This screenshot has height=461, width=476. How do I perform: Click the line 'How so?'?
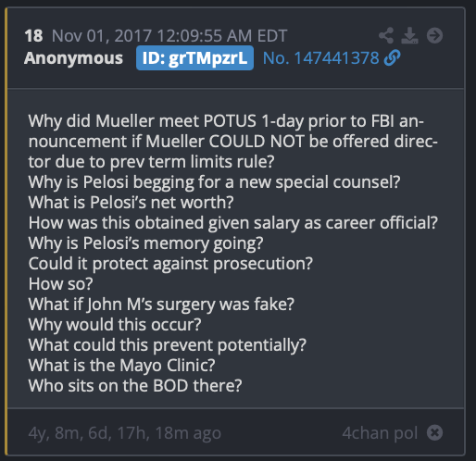tap(60, 284)
